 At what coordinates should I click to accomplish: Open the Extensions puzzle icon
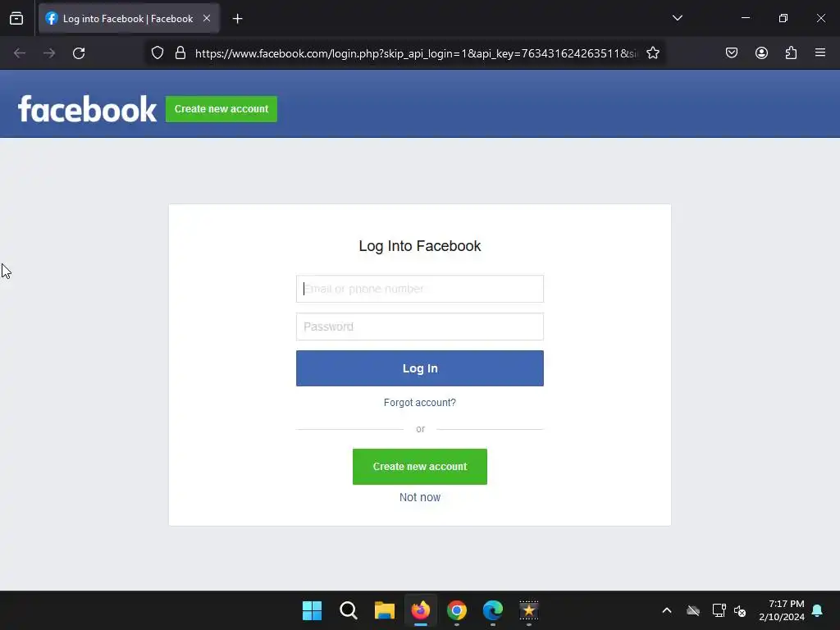[x=791, y=53]
